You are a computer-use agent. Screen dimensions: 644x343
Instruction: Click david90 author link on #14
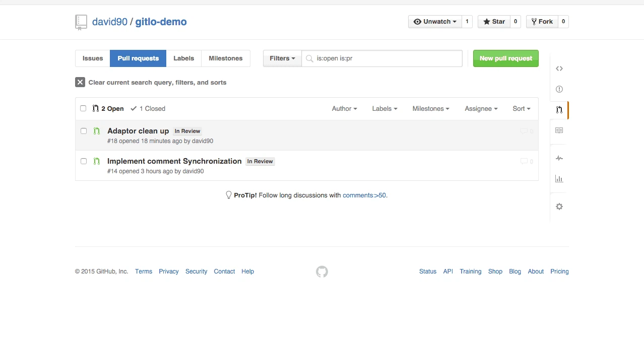coord(193,171)
